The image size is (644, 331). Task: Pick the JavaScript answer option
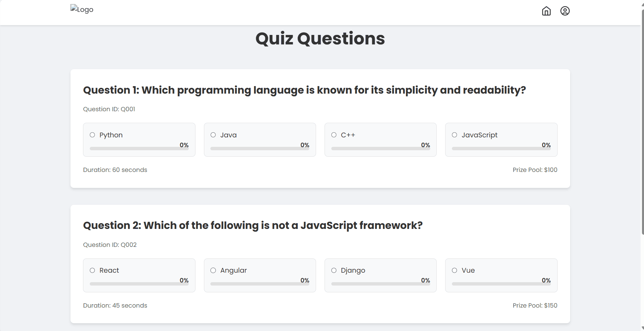tap(455, 135)
